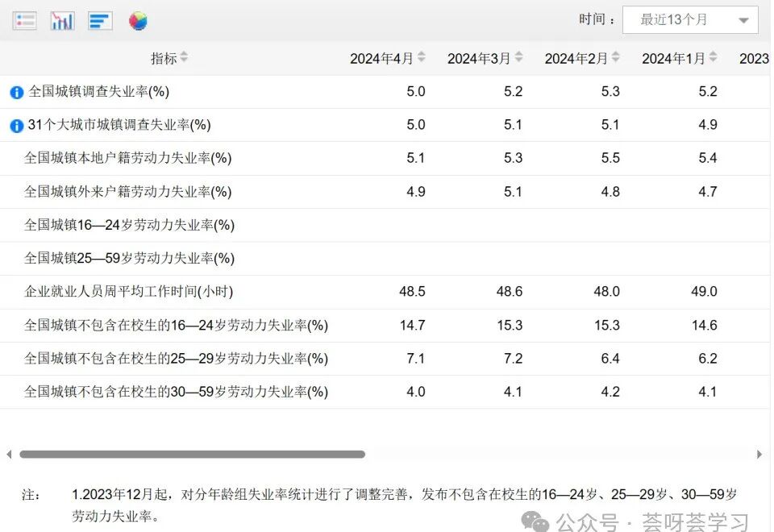Sort the 2024年2月 column
The image size is (774, 532).
coord(616,57)
